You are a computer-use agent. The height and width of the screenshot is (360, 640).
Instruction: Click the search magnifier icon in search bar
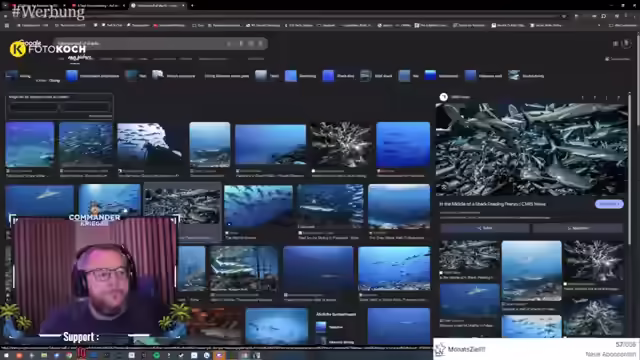260,43
